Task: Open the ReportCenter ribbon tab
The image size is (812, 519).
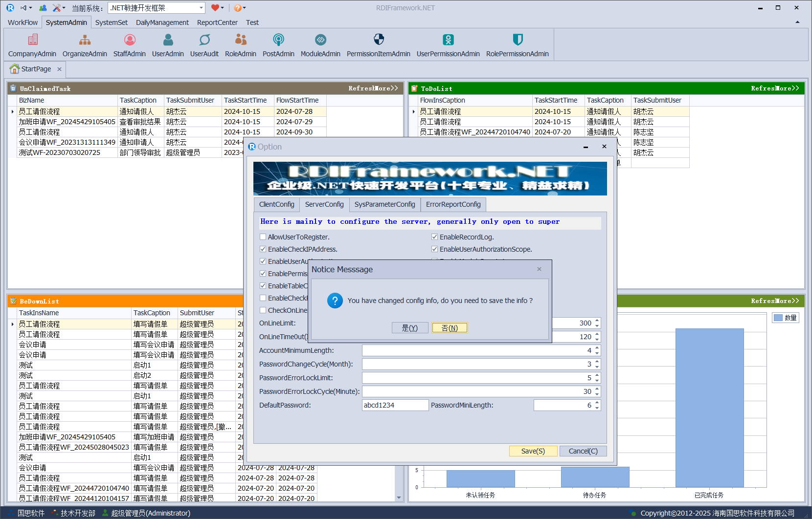Action: [x=217, y=22]
